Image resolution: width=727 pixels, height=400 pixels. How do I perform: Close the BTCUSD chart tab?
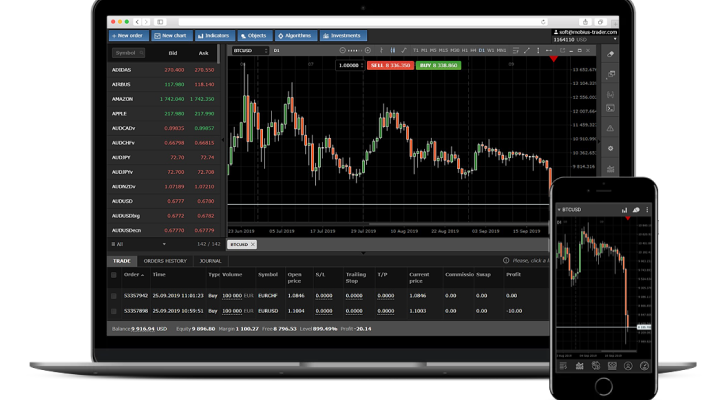point(253,244)
